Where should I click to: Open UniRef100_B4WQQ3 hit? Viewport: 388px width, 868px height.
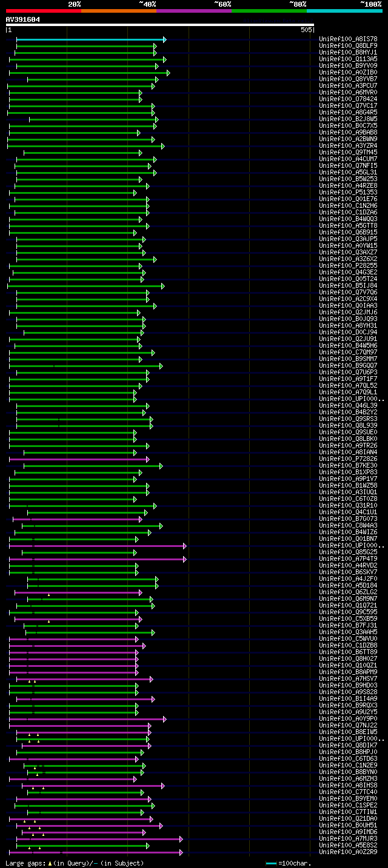point(348,219)
